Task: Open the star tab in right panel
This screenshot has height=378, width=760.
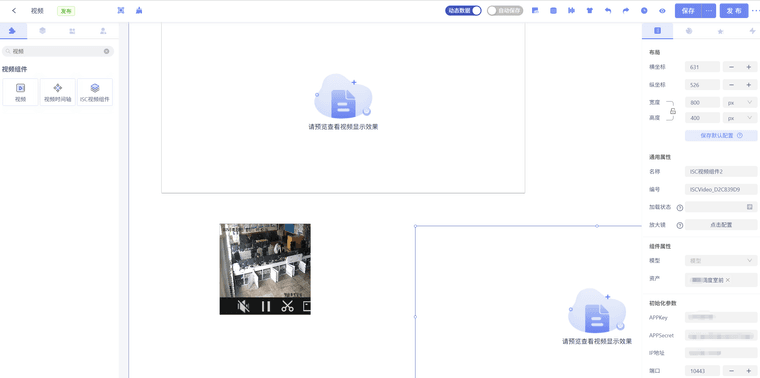Action: 720,31
